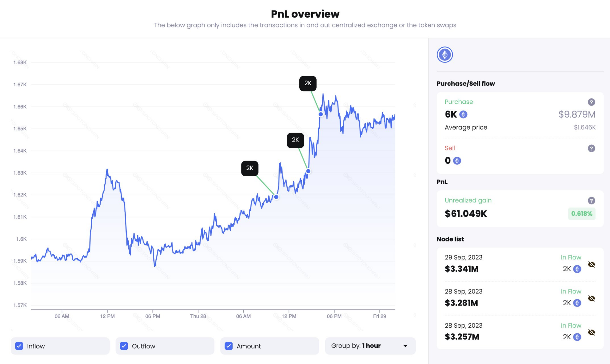Uncheck the Inflow checkbox
610x364 pixels.
pyautogui.click(x=19, y=346)
